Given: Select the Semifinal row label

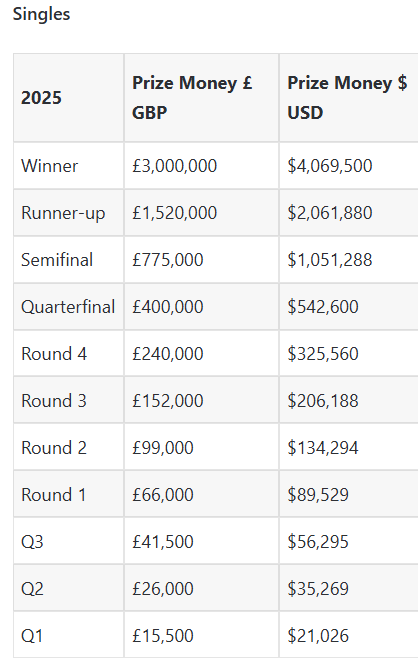Looking at the screenshot, I should tap(57, 260).
